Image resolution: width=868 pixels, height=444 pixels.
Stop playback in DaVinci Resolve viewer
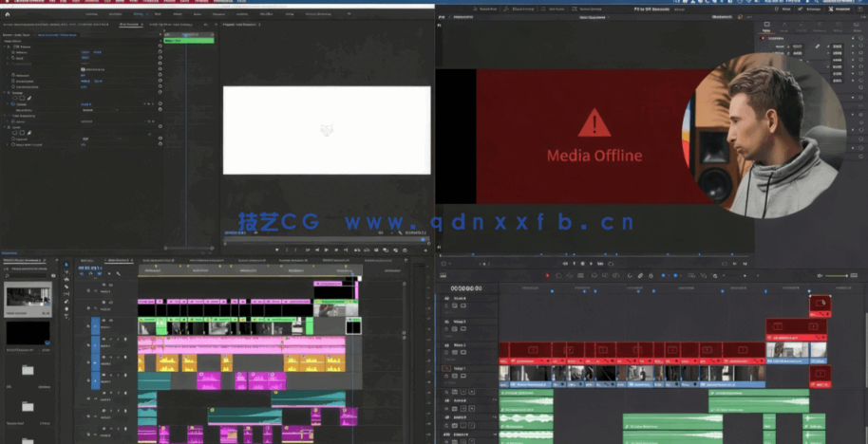[x=582, y=263]
